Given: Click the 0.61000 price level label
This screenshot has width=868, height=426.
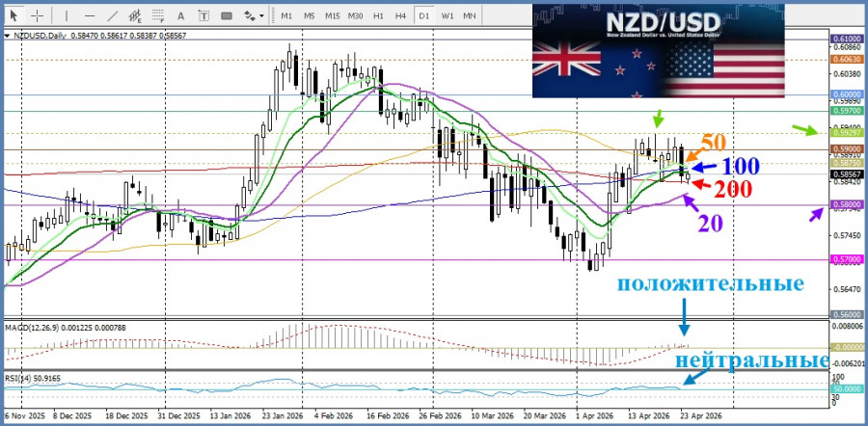Looking at the screenshot, I should 847,39.
